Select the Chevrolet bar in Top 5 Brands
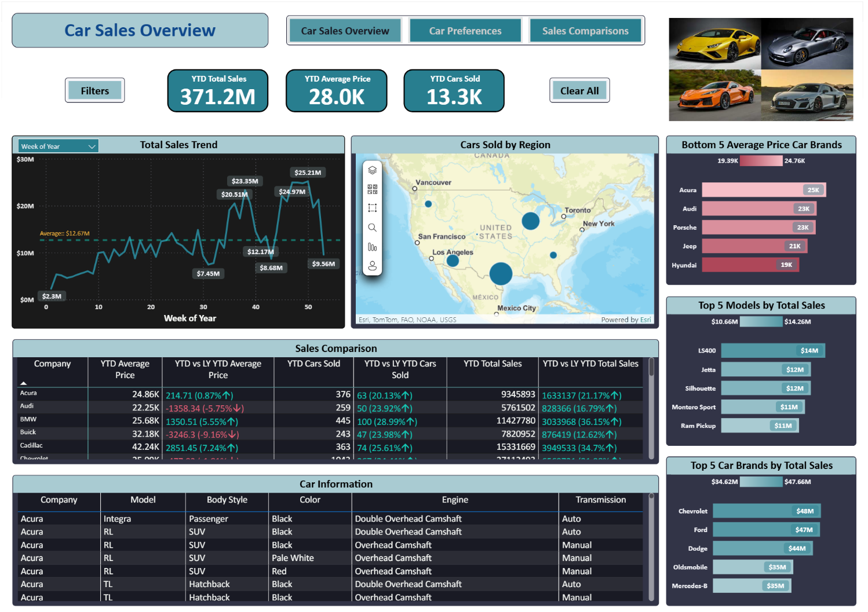The image size is (868, 612). [767, 511]
